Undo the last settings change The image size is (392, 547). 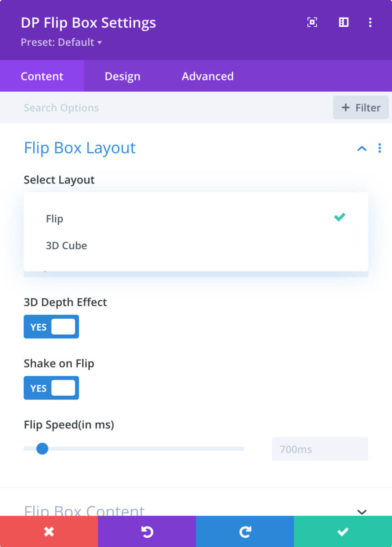[x=147, y=531]
